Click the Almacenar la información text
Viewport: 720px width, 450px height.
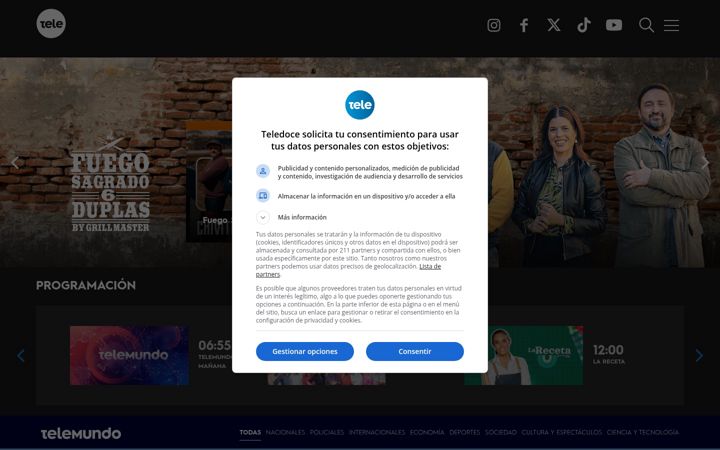point(366,196)
